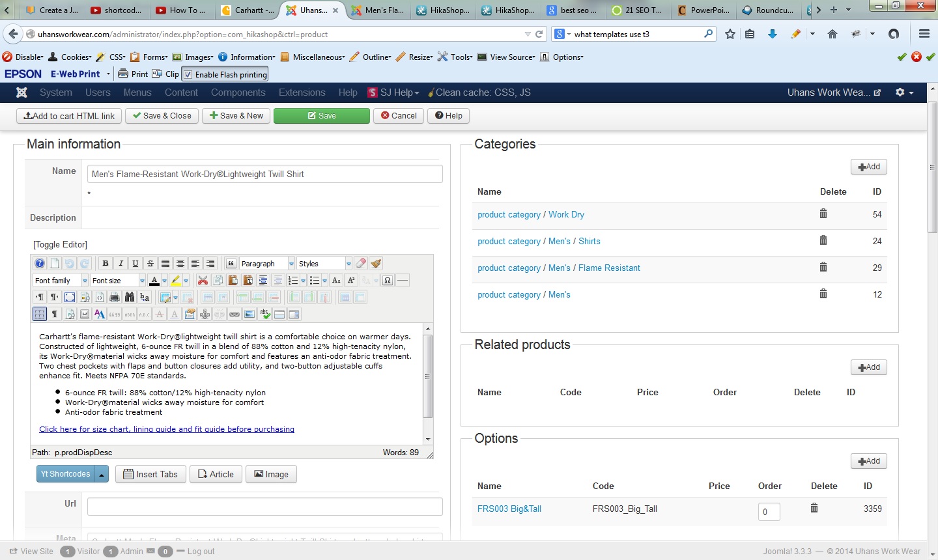The width and height of the screenshot is (938, 560).
Task: Click the Insert Tabs button
Action: (150, 474)
